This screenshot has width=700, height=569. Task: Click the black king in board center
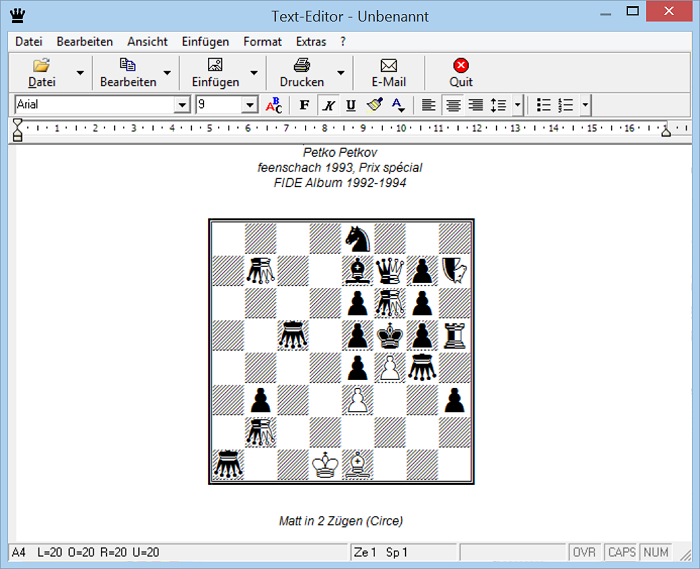click(390, 336)
